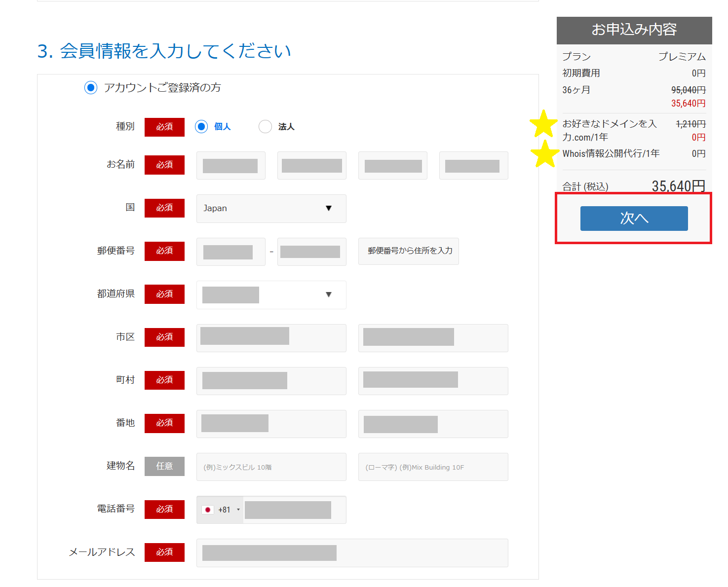This screenshot has width=728, height=587.
Task: Click the right 番地 romaji input field
Action: coord(433,424)
